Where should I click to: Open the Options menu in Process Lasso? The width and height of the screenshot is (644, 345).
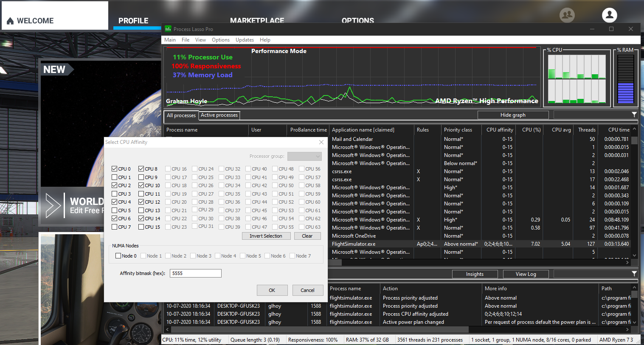221,40
